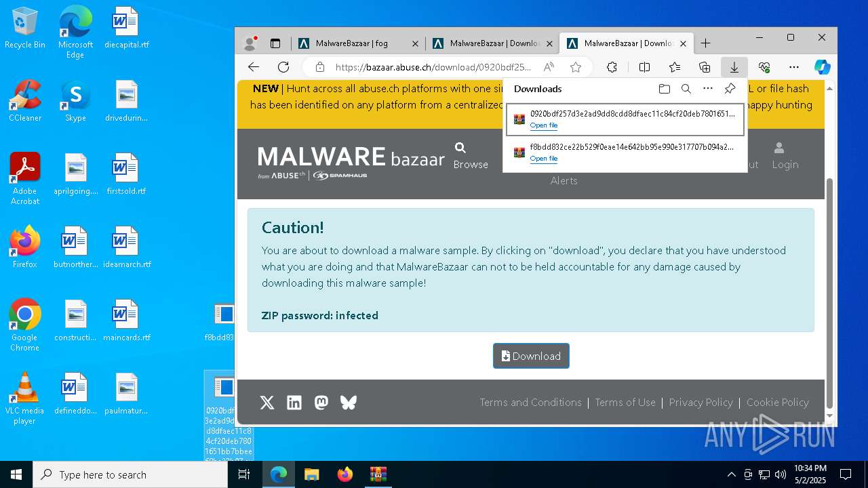This screenshot has width=868, height=488.
Task: Open a new browser tab
Action: click(705, 43)
